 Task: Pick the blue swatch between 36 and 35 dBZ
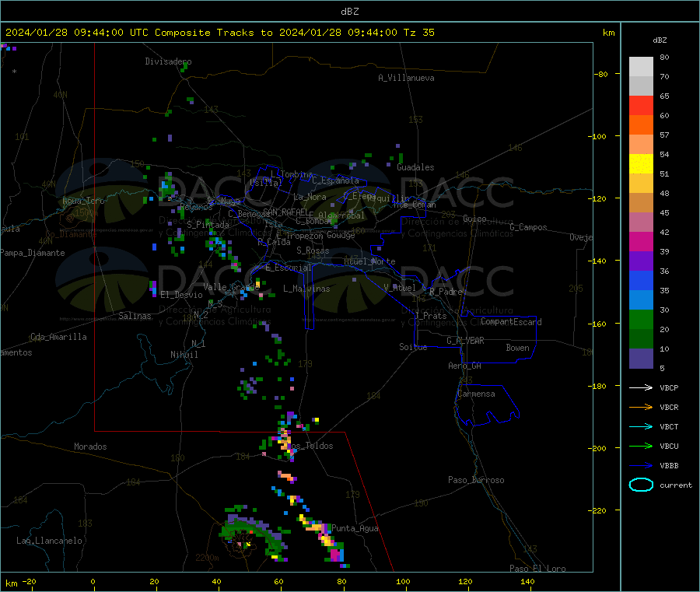click(641, 281)
